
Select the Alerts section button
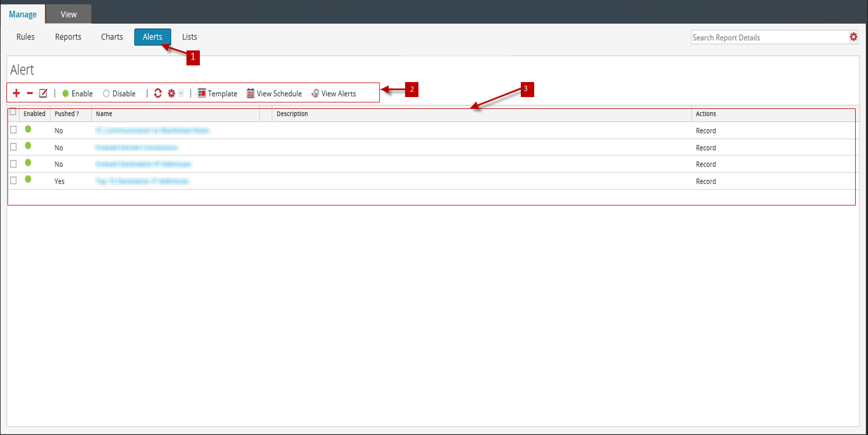[x=153, y=37]
